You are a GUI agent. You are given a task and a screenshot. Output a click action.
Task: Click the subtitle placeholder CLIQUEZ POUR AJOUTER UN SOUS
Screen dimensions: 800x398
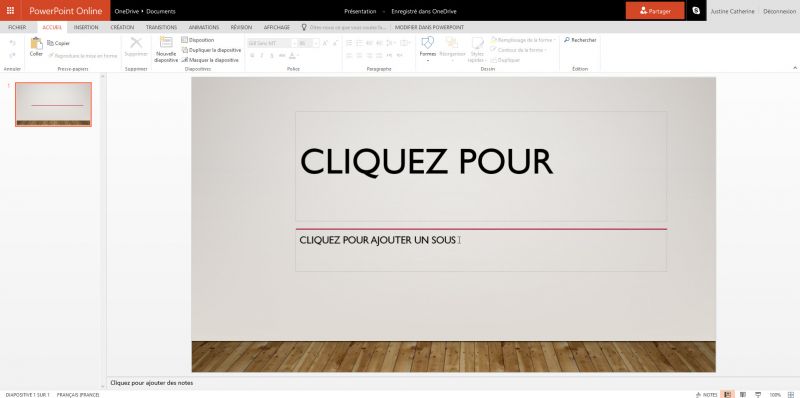click(481, 251)
